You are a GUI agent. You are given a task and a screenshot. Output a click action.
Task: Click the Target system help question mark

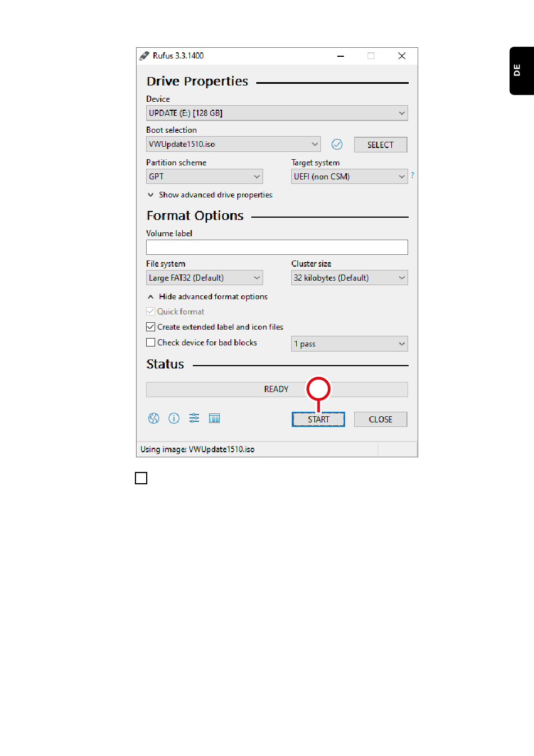click(413, 175)
